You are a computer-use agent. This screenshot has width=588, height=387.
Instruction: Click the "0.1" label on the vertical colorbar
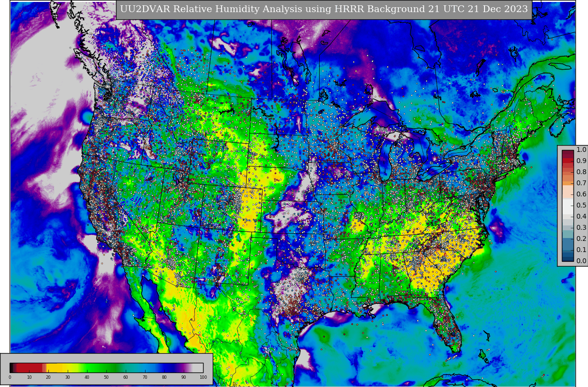point(581,250)
